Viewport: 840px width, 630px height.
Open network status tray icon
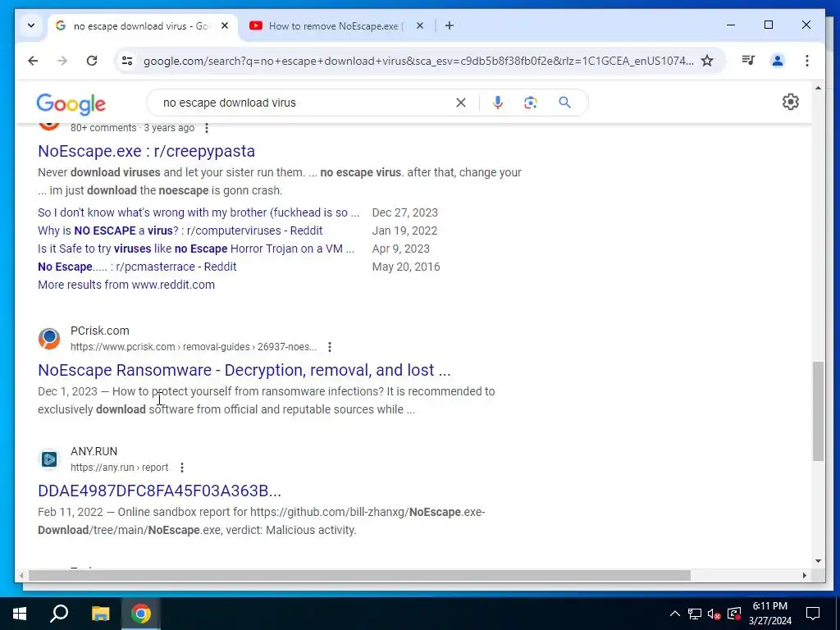tap(695, 614)
